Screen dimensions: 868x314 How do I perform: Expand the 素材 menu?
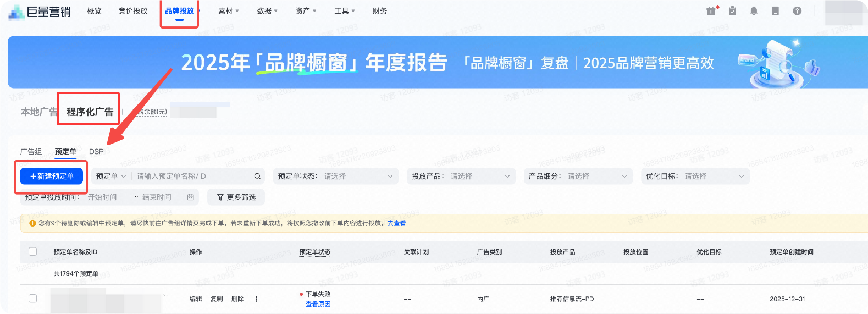[229, 11]
